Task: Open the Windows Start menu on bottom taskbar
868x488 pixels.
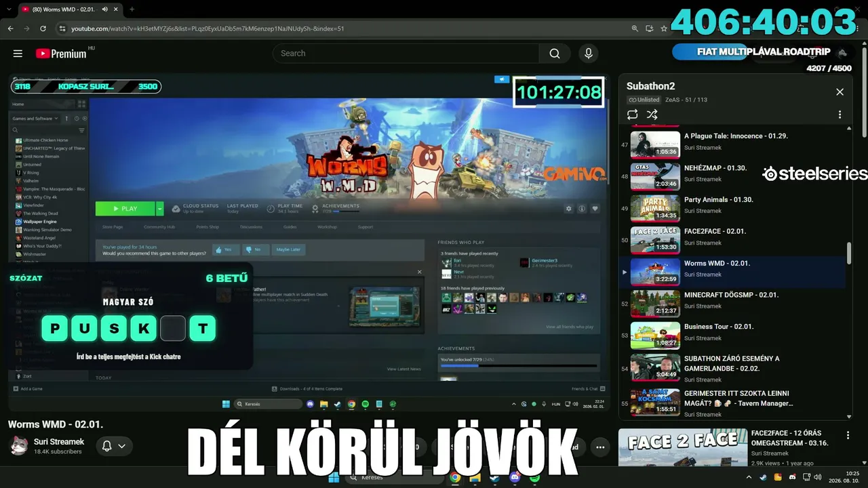Action: point(334,477)
